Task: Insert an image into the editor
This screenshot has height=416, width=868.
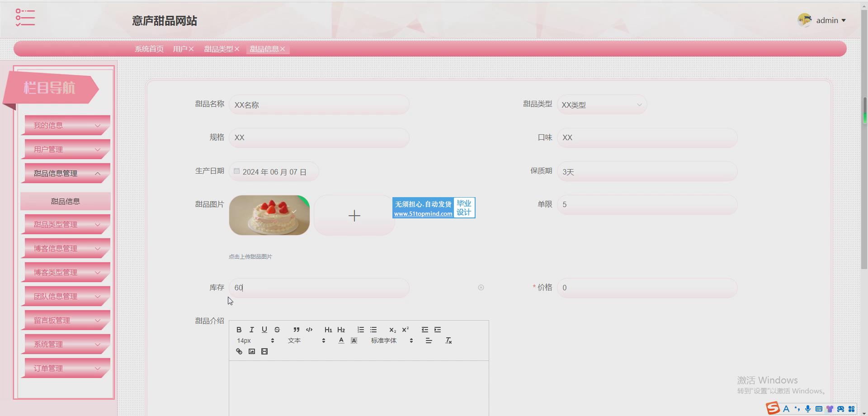Action: tap(252, 351)
